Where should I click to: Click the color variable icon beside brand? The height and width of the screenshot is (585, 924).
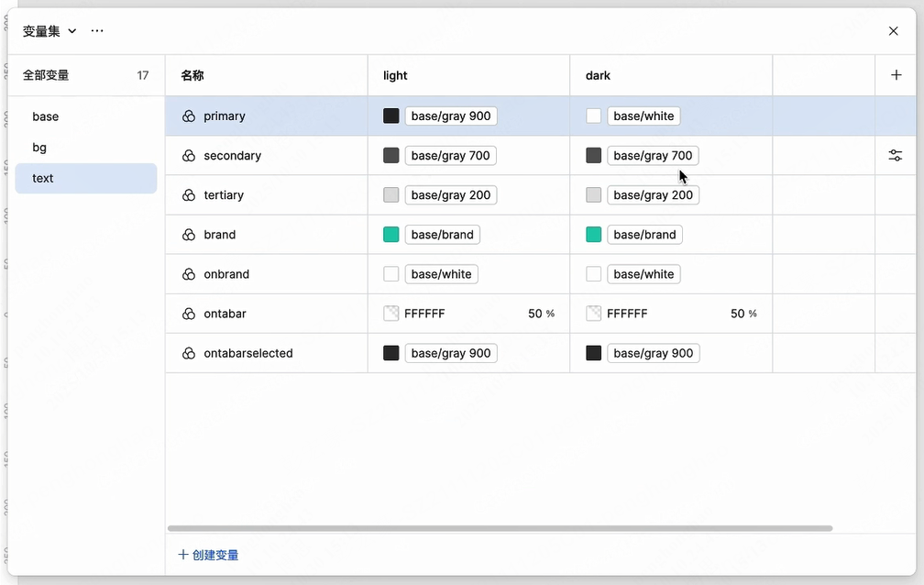tap(189, 235)
